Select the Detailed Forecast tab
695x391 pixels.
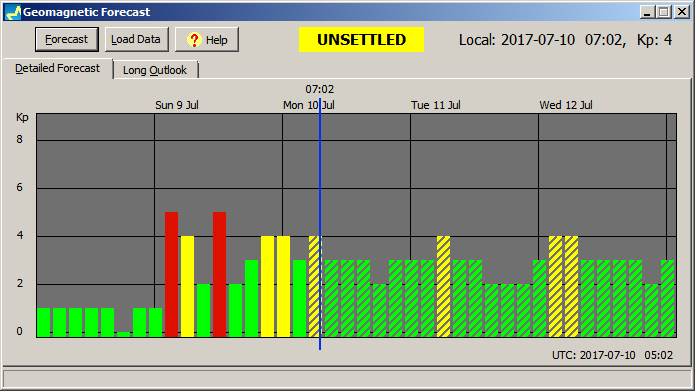pyautogui.click(x=58, y=68)
